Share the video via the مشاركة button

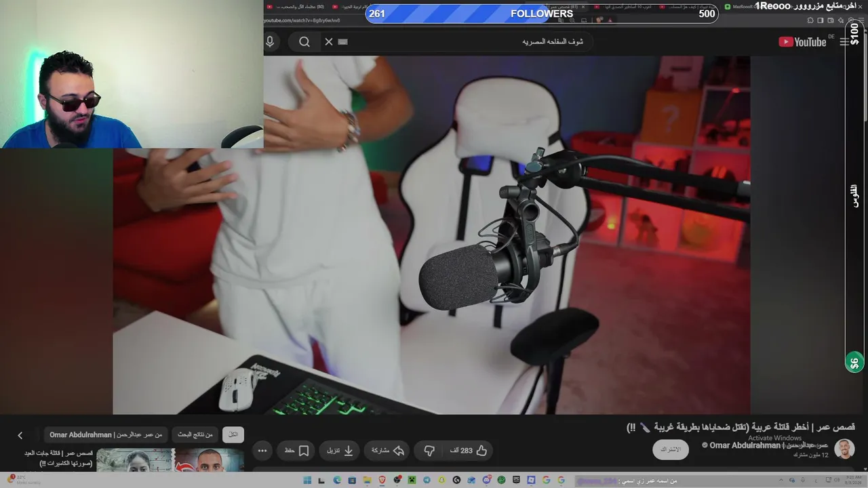coord(387,450)
